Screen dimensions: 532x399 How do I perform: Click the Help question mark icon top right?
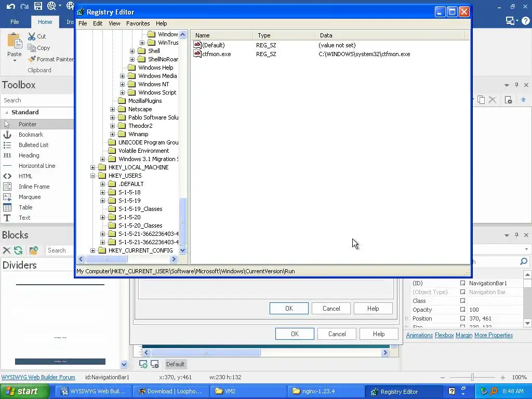pyautogui.click(x=526, y=21)
